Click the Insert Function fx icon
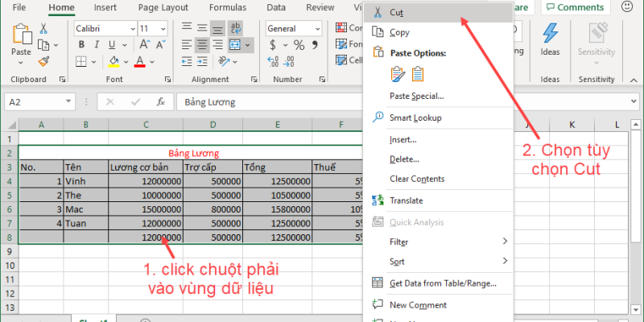 tap(161, 102)
